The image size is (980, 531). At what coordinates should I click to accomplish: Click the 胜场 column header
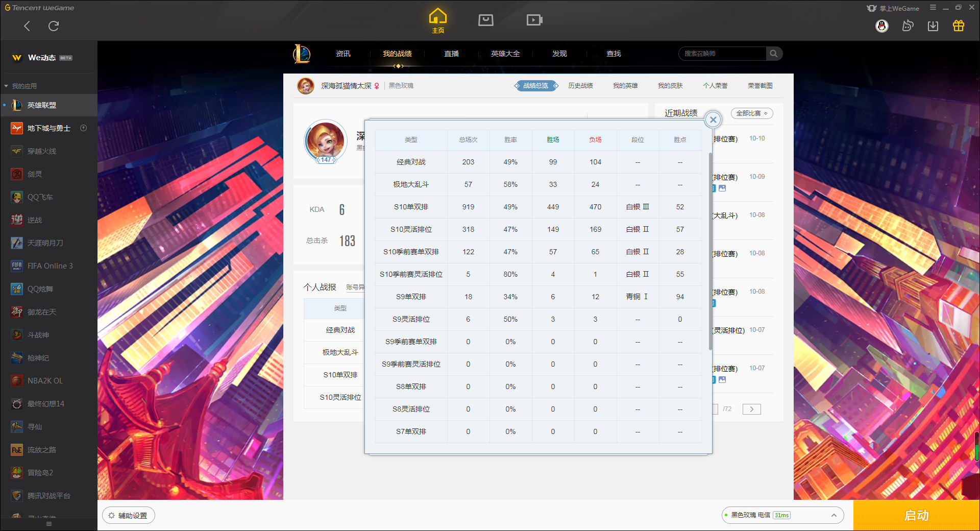[x=553, y=140]
